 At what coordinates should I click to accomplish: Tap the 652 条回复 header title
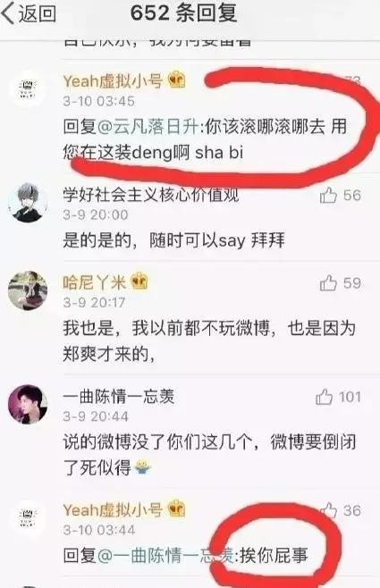tap(183, 13)
